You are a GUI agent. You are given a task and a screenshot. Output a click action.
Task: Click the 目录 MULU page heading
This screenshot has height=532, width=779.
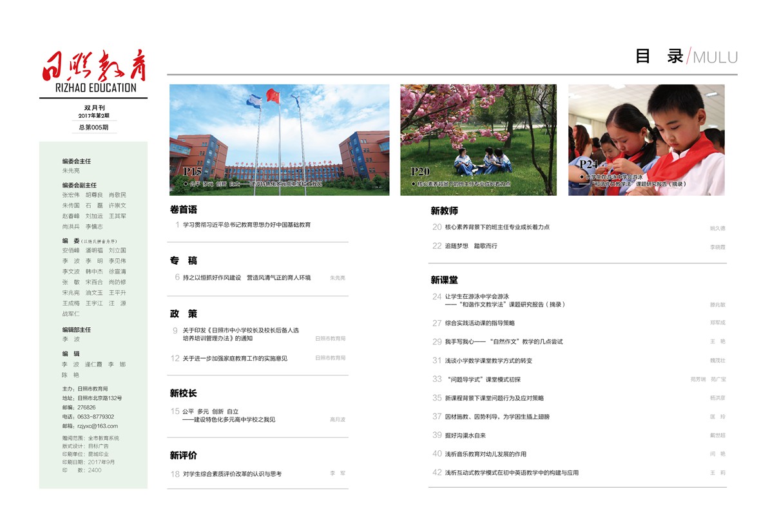(x=686, y=57)
